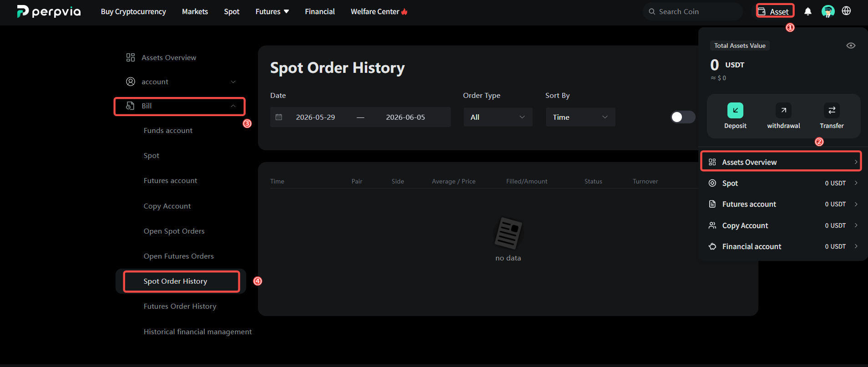Open the user profile avatar

(x=828, y=11)
